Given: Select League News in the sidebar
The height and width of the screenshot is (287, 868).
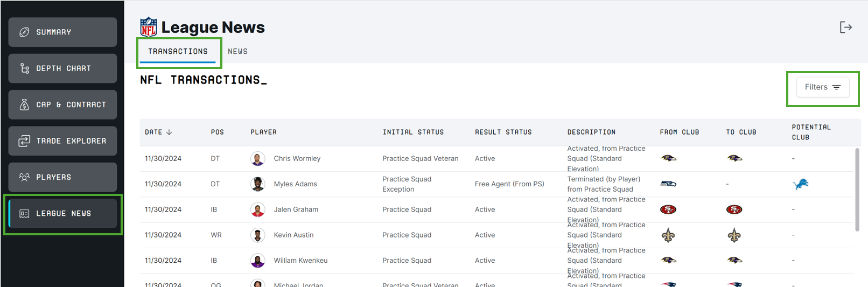Looking at the screenshot, I should pos(62,214).
